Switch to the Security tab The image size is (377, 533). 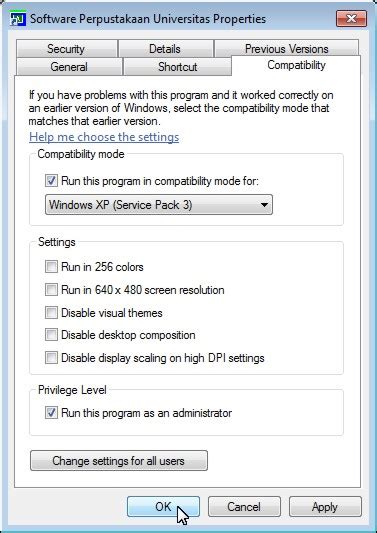pyautogui.click(x=67, y=49)
